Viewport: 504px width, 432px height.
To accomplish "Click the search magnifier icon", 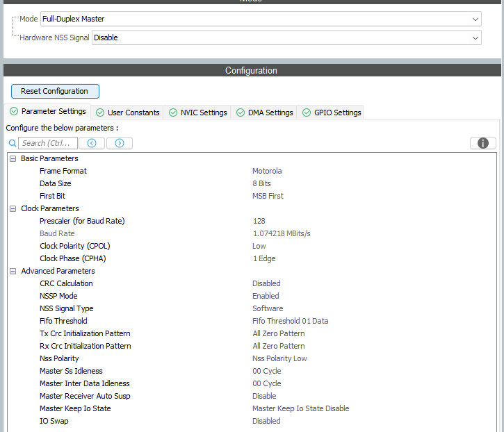I will click(13, 143).
